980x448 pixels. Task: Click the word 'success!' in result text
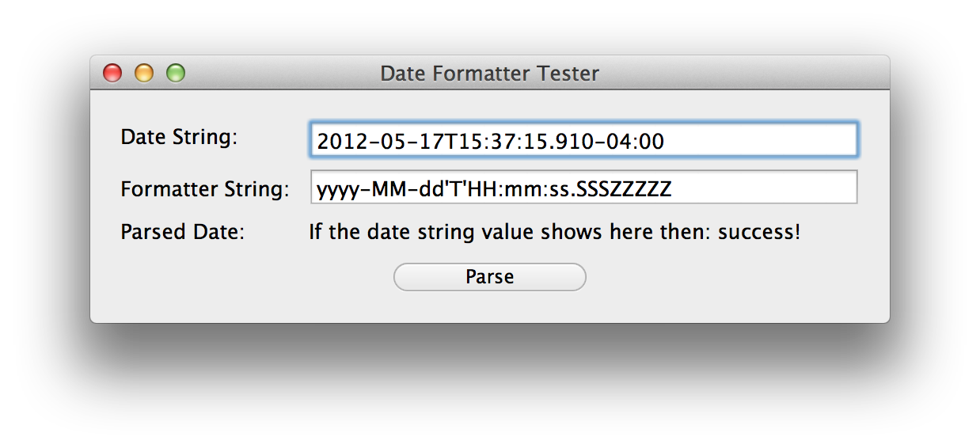click(x=758, y=233)
